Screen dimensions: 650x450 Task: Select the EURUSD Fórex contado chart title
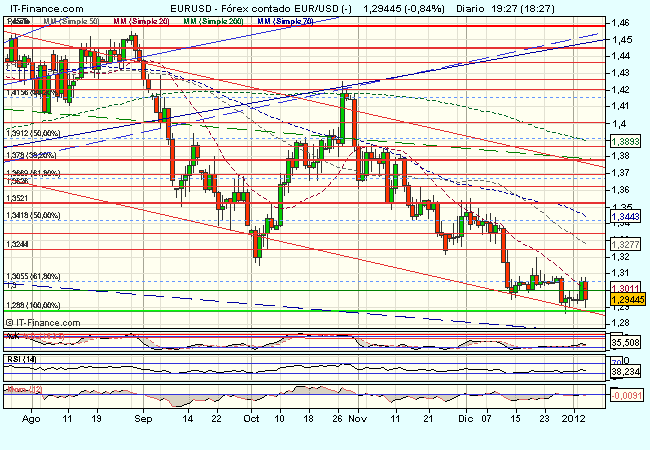261,9
